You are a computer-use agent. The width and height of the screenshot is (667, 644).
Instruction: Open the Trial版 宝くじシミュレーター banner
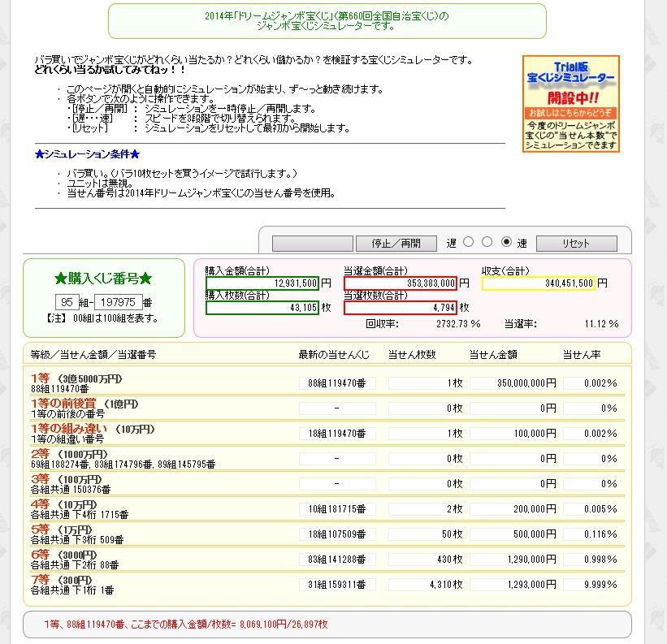point(571,104)
